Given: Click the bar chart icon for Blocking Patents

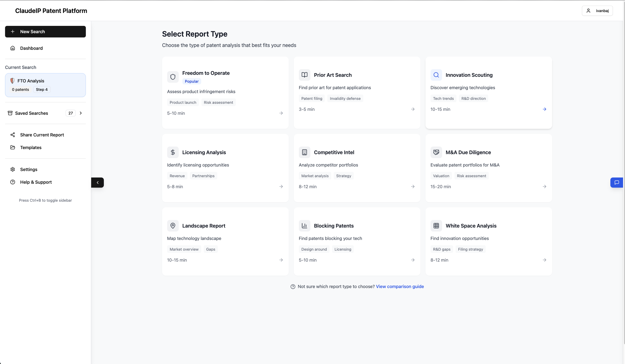Looking at the screenshot, I should (x=304, y=226).
